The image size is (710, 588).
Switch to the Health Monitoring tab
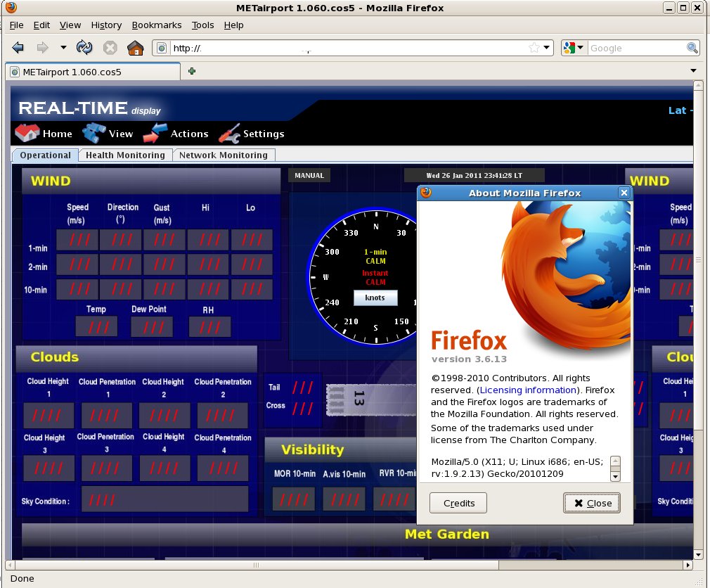point(125,155)
